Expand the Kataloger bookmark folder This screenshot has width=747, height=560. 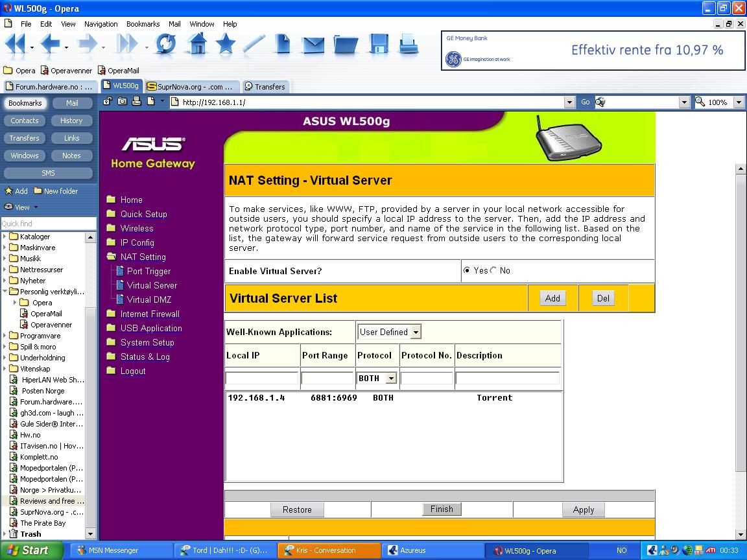(x=5, y=236)
